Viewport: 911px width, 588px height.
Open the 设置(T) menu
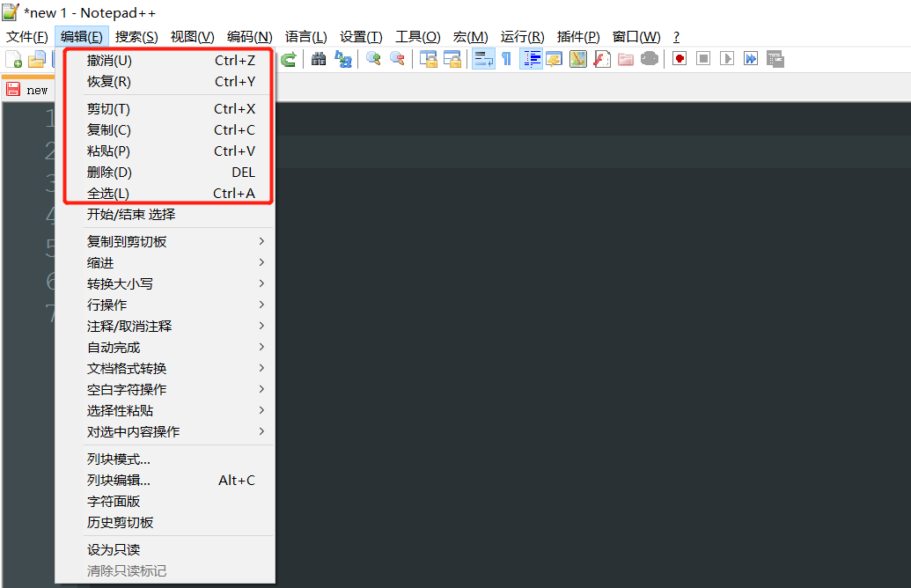point(362,37)
